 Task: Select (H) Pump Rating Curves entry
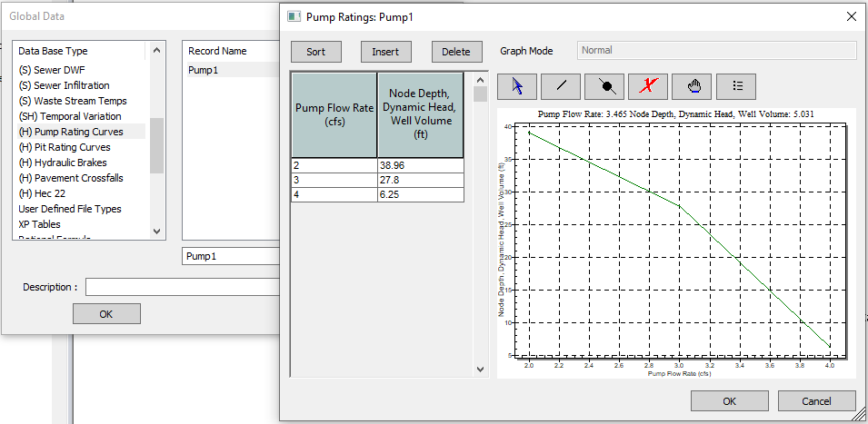coord(80,132)
